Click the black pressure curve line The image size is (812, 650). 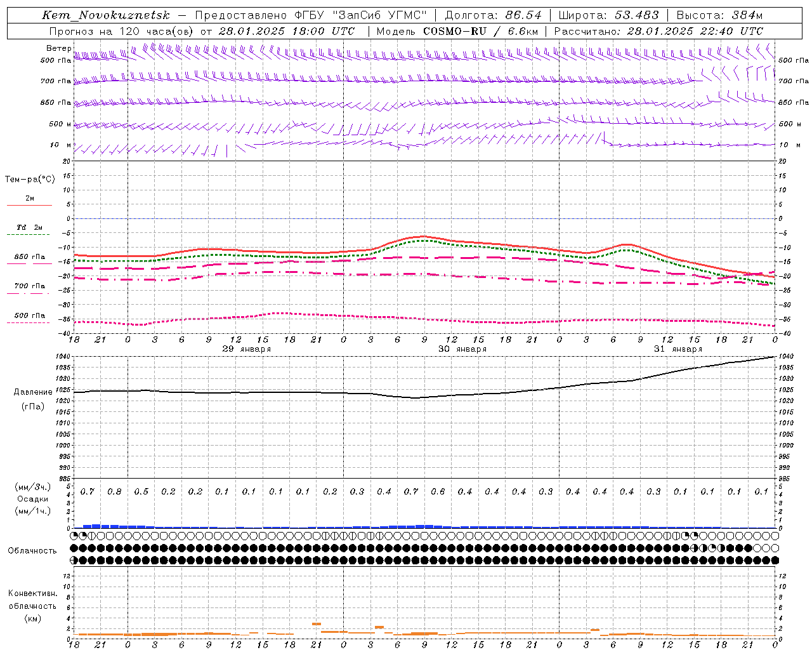coord(425,397)
